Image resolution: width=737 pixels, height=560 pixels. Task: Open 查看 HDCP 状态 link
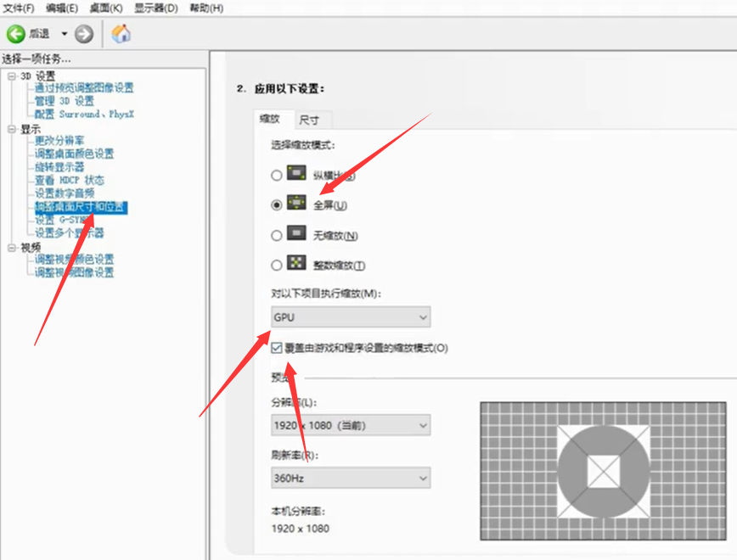(x=70, y=180)
